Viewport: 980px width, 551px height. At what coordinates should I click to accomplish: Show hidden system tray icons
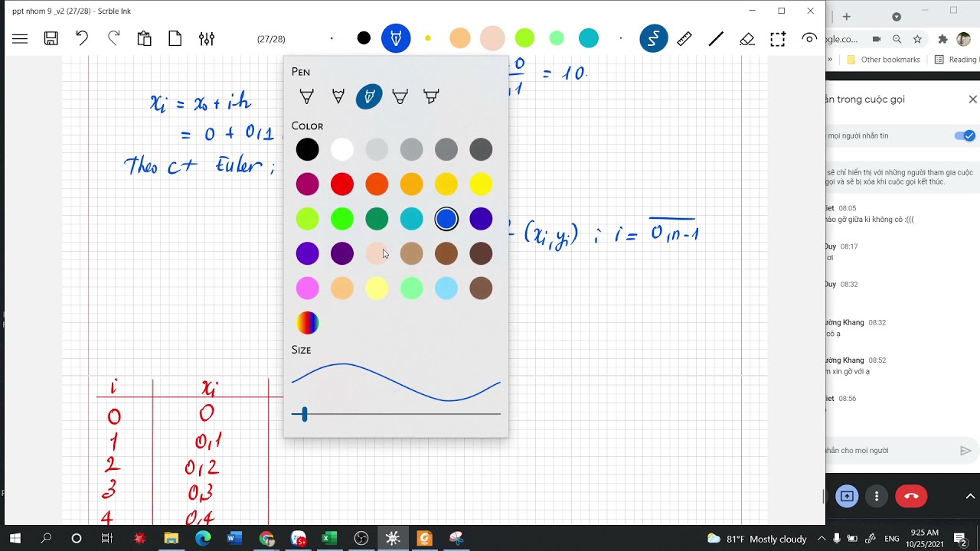pyautogui.click(x=822, y=539)
